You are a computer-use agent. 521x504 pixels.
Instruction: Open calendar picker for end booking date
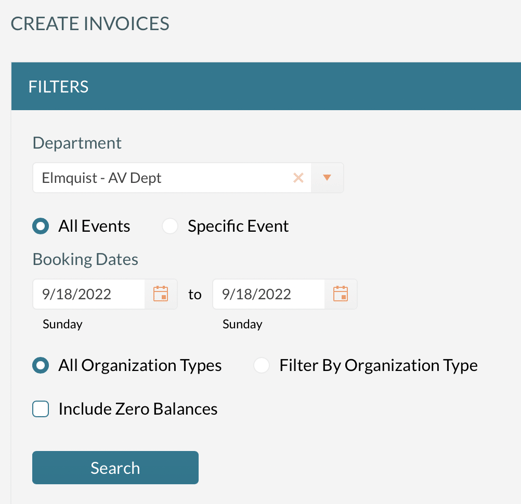tap(340, 294)
